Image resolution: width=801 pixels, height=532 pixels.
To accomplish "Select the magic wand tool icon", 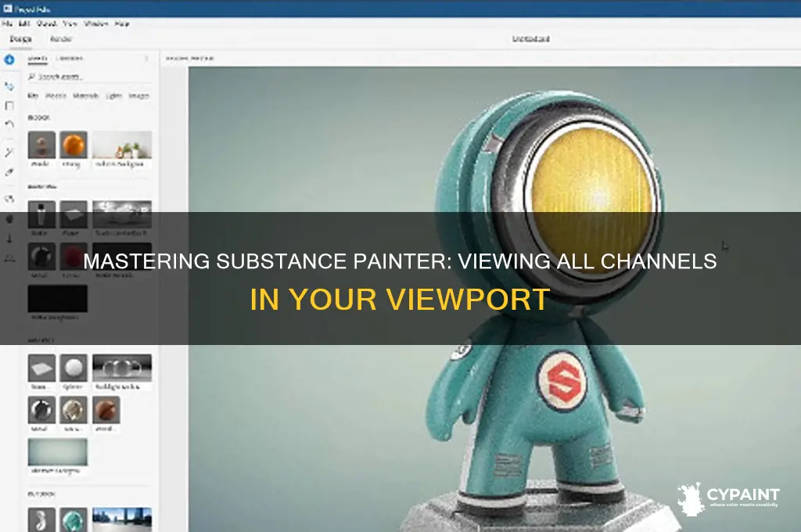I will pos(9,153).
